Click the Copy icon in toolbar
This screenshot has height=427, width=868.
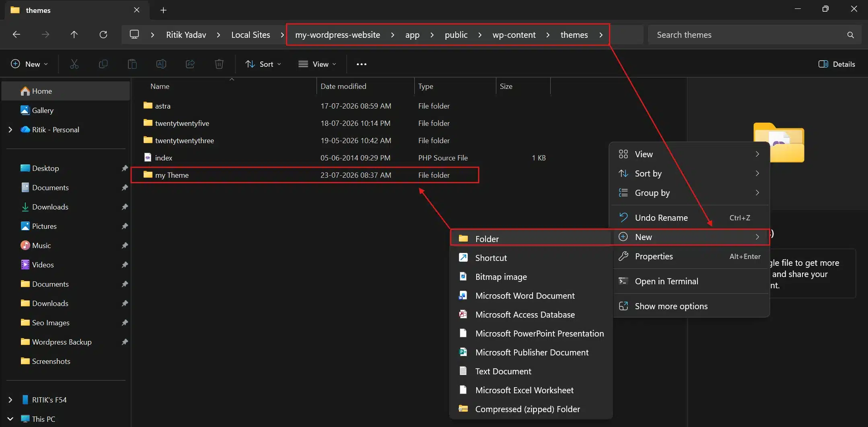(103, 64)
